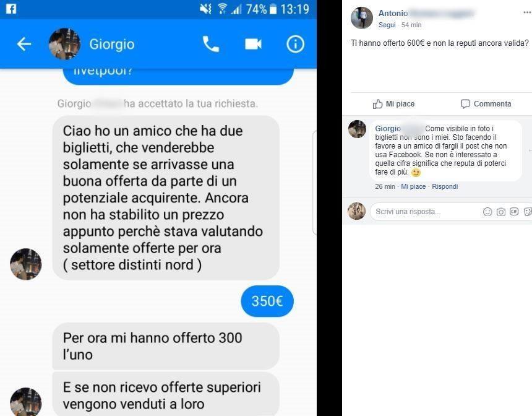Open Giorgio's profile from comment name
The height and width of the screenshot is (416, 532).
click(387, 129)
